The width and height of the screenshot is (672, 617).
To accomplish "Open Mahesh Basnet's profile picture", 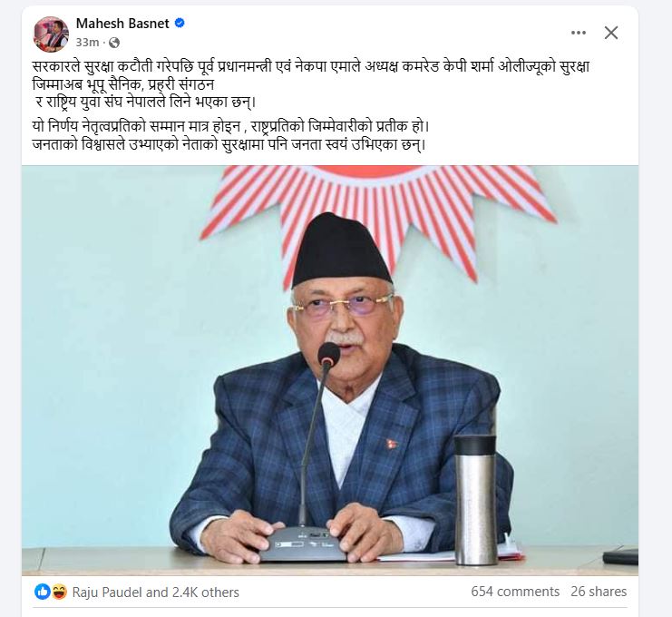I will (x=51, y=34).
